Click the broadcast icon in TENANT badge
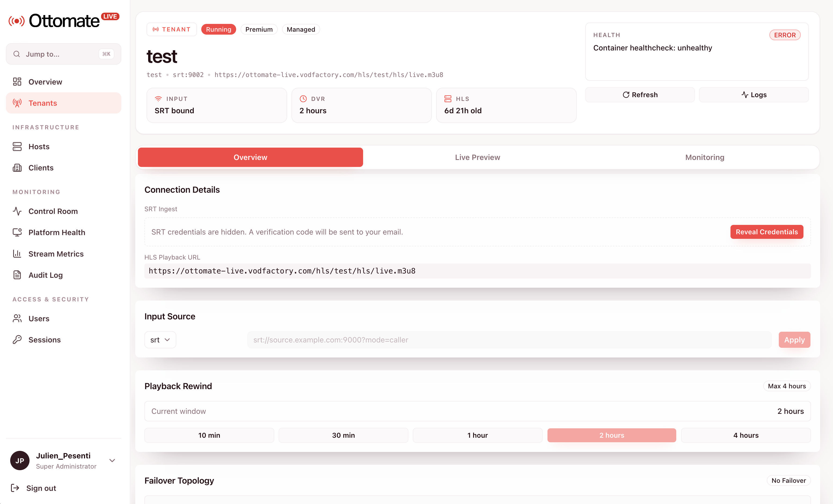The image size is (833, 504). (x=156, y=30)
